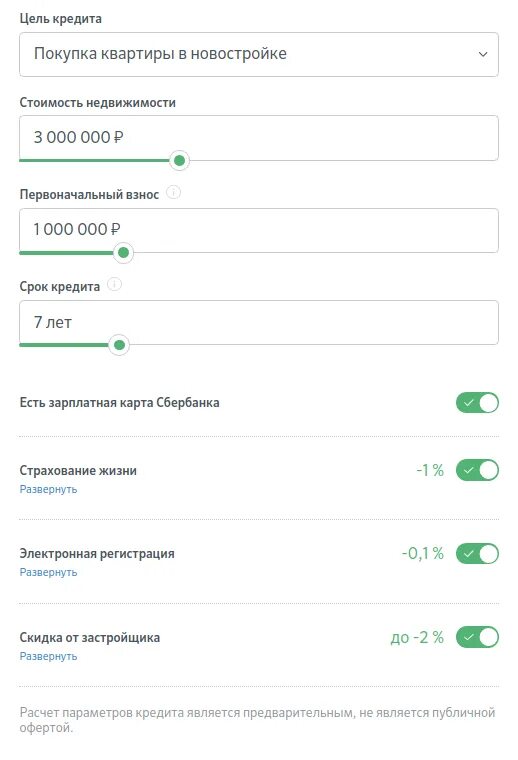Focus the 1 000 000 ₽ down payment field
Screen dimensions: 518x760
coord(259,230)
